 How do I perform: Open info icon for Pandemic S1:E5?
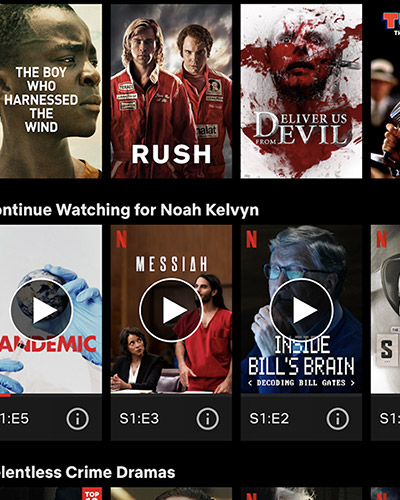(x=77, y=419)
